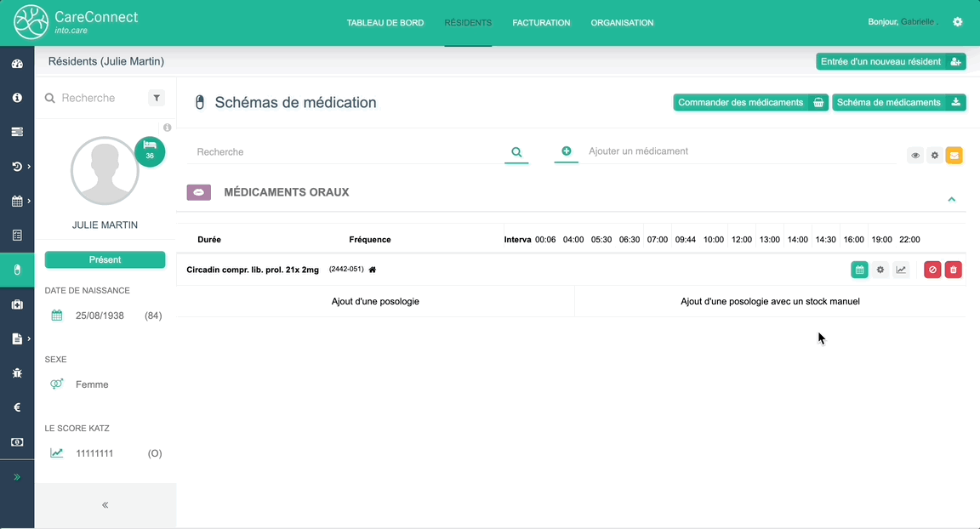Open the resident filter funnel

[157, 98]
